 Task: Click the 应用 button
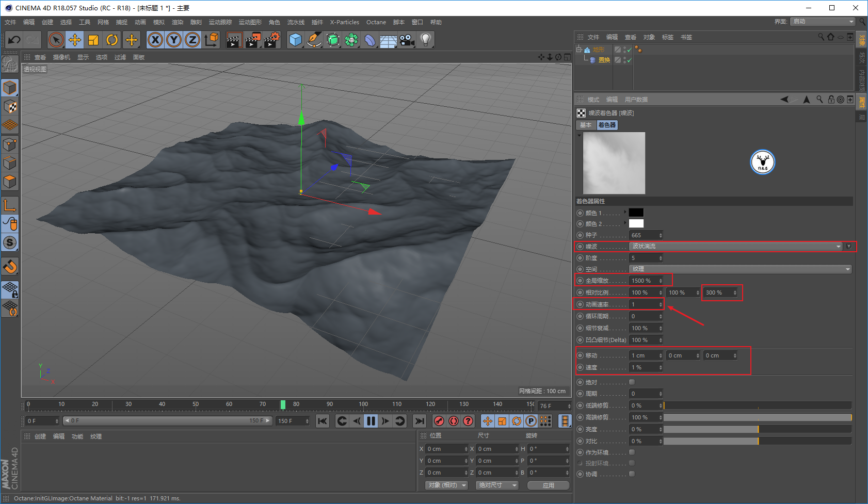click(549, 485)
